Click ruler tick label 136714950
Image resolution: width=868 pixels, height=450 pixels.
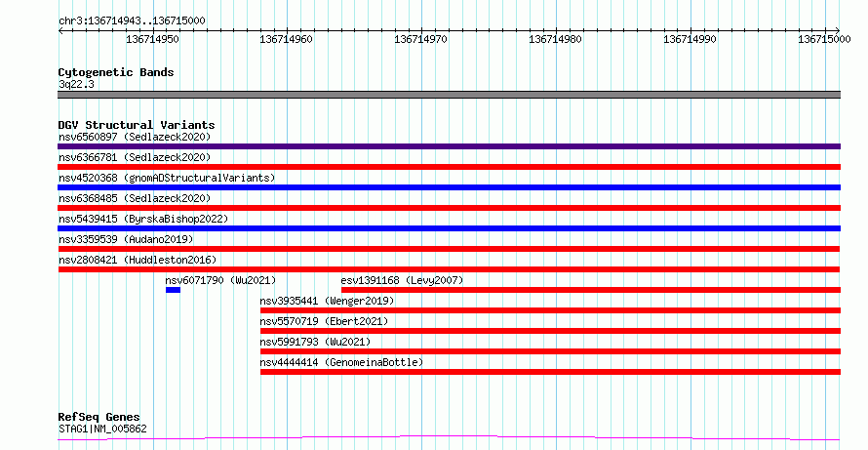tap(152, 39)
